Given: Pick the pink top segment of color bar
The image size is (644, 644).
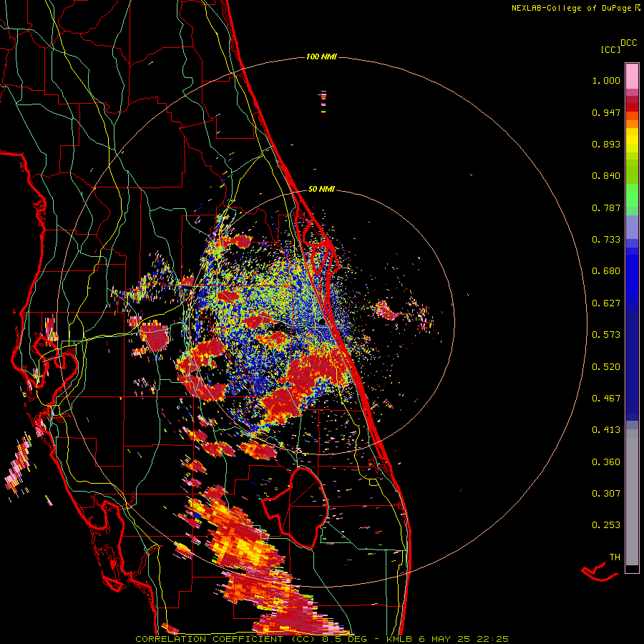Looking at the screenshot, I should point(632,77).
